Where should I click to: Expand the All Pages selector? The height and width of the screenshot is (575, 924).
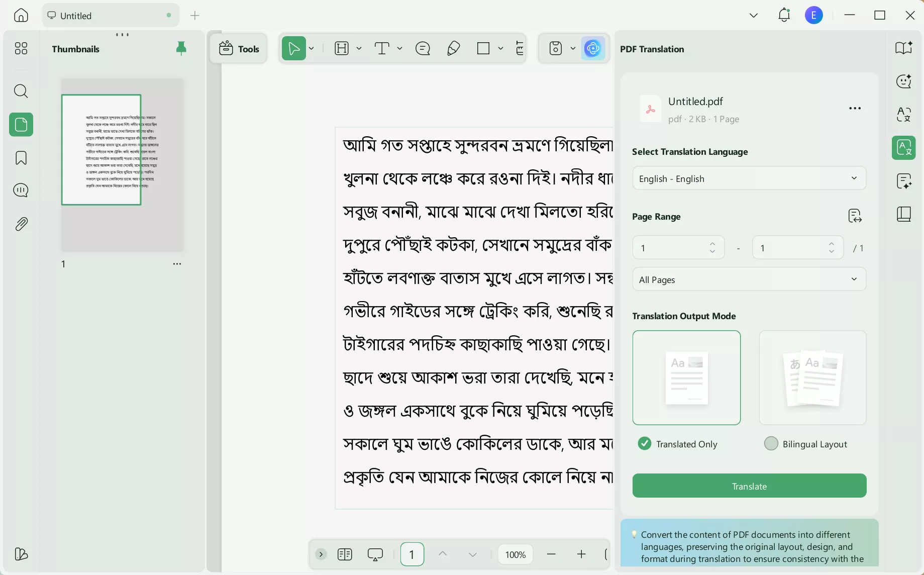coord(748,279)
